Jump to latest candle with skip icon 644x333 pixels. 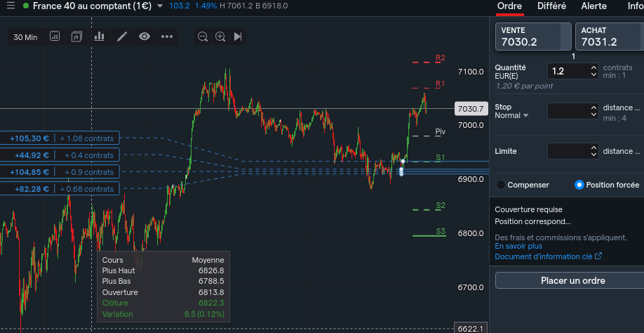[238, 37]
